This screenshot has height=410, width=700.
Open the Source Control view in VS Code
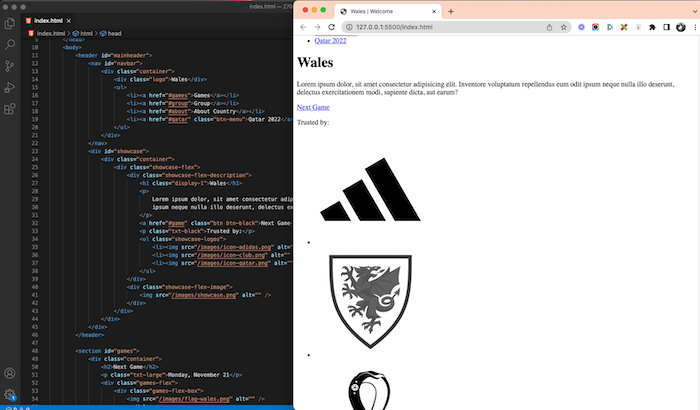click(x=9, y=66)
